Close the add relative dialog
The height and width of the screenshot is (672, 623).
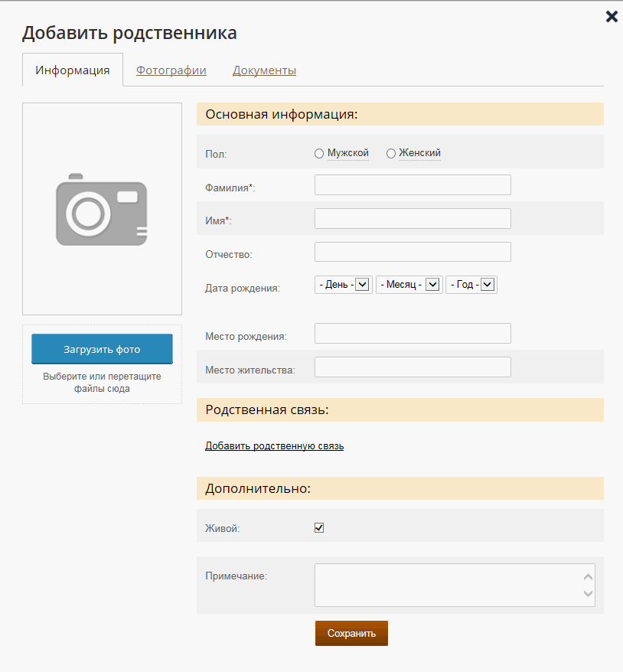point(612,17)
